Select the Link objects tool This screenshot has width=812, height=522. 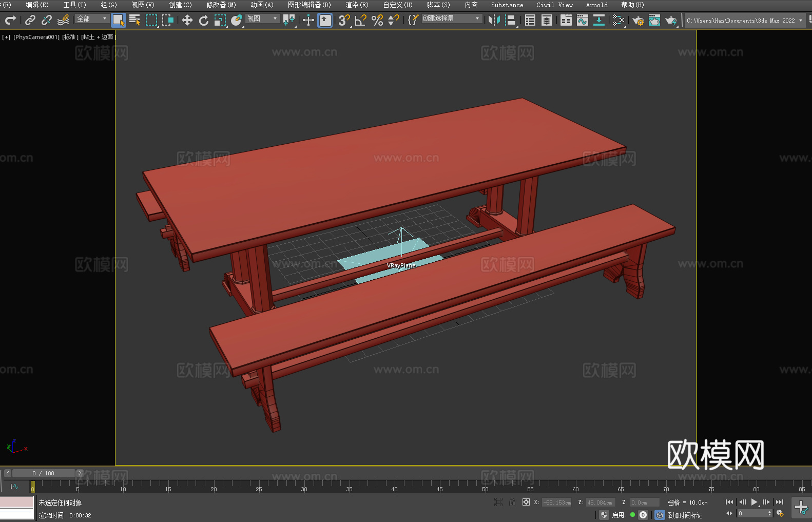pyautogui.click(x=30, y=20)
